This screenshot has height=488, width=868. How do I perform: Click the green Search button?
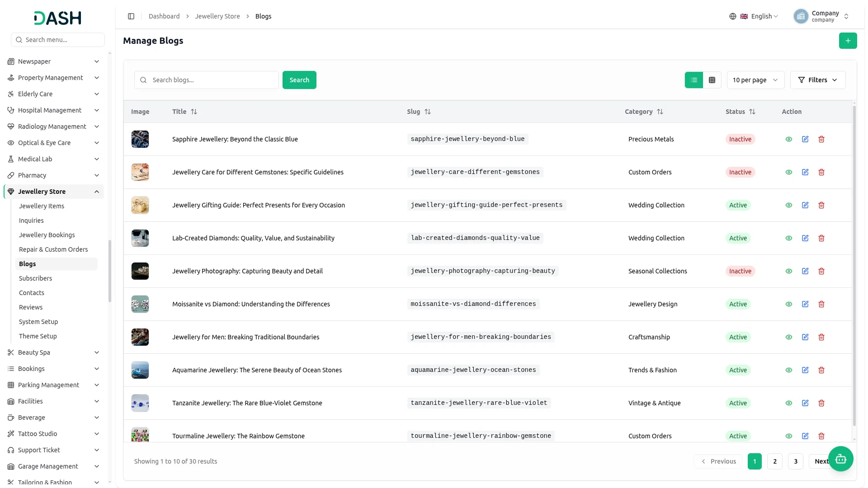pos(299,80)
